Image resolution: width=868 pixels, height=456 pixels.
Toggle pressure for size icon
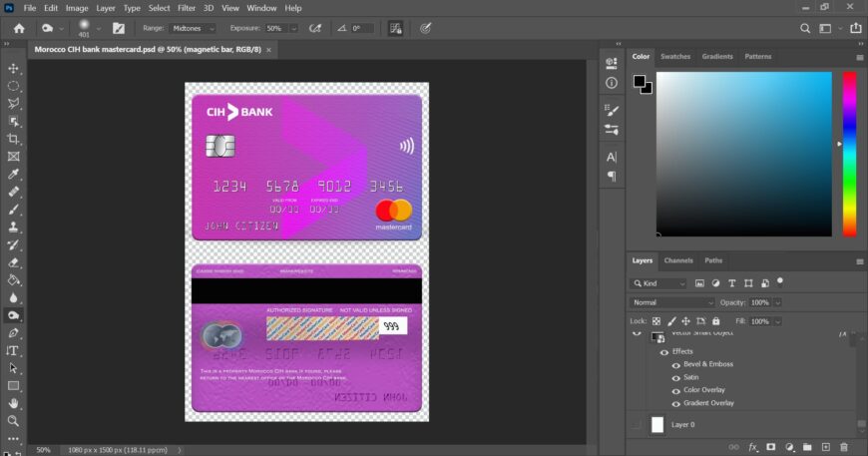pos(425,28)
